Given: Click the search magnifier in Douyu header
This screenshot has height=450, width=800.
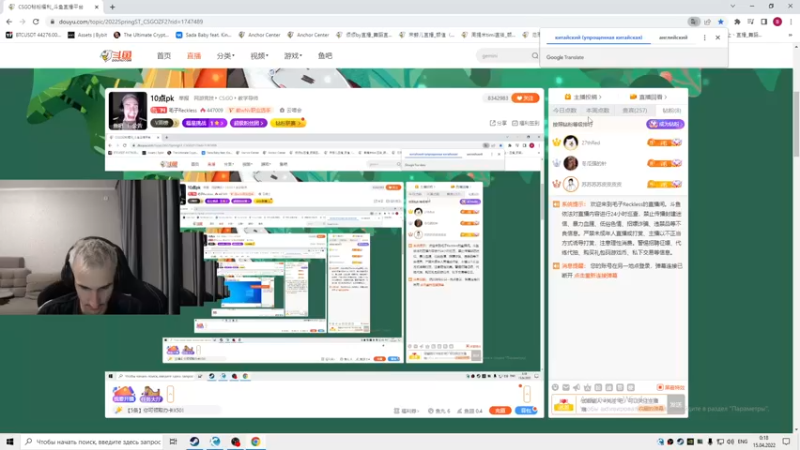Looking at the screenshot, I should pyautogui.click(x=534, y=56).
